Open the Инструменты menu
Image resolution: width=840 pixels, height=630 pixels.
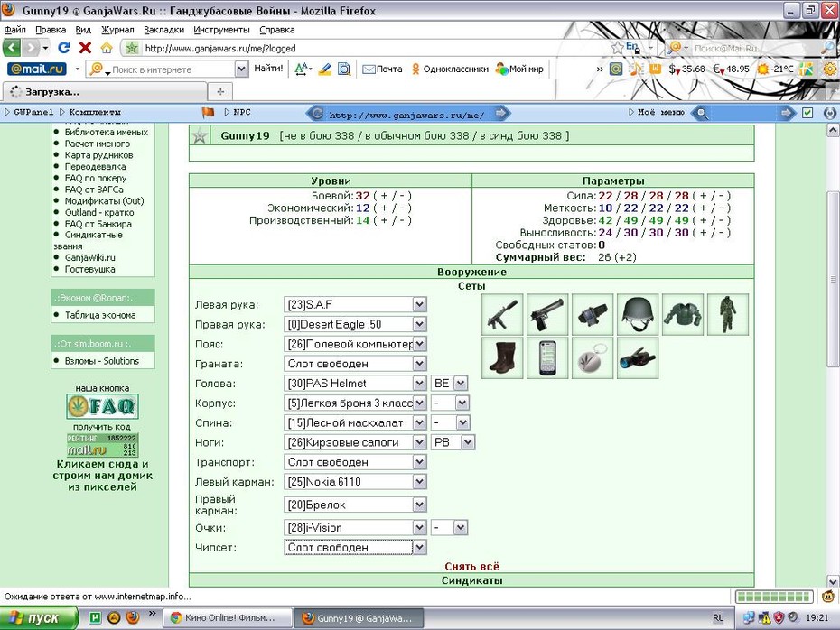click(222, 30)
